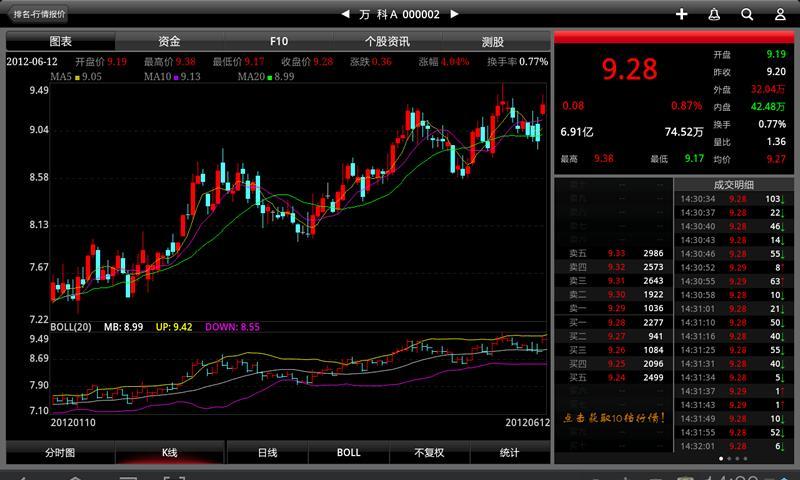Tap the DOWN: 8.55 band value
Screen dimensions: 800x480
(x=232, y=327)
